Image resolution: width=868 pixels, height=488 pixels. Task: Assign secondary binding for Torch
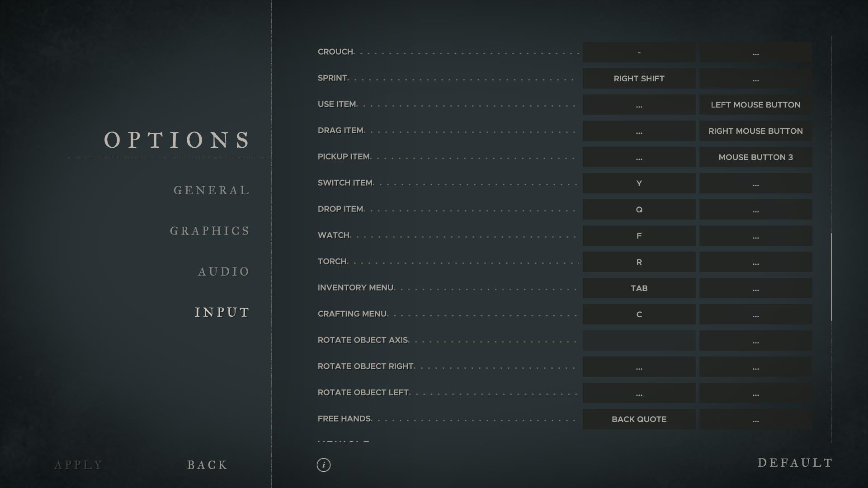tap(755, 262)
